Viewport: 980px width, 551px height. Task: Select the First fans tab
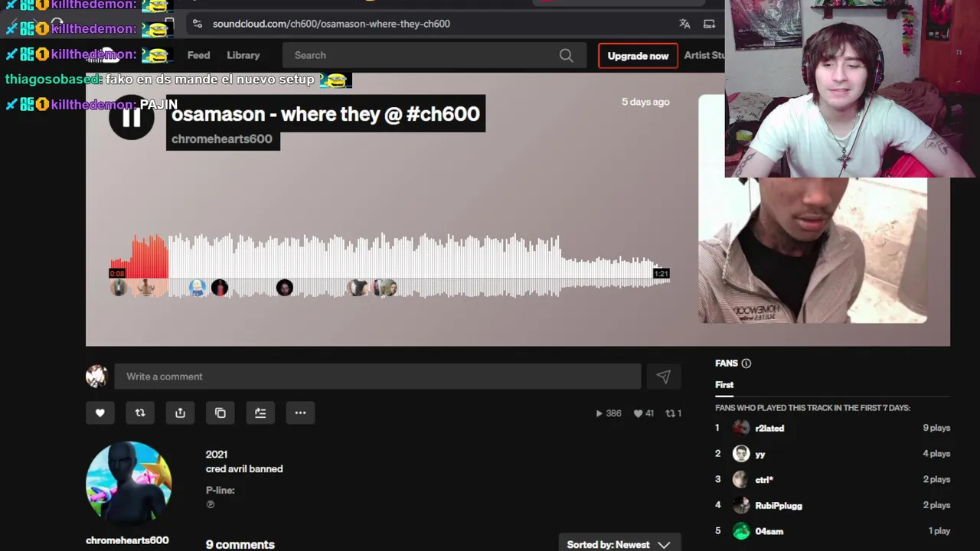tap(724, 385)
